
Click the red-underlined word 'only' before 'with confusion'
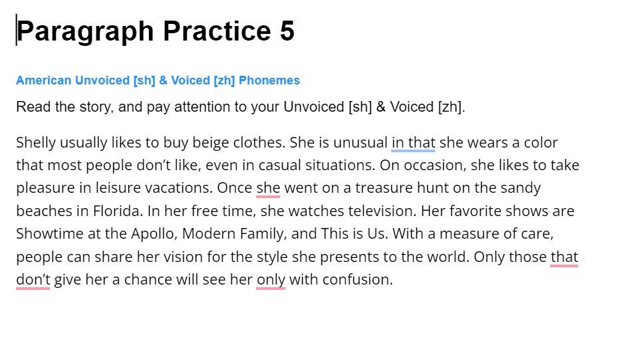(271, 280)
